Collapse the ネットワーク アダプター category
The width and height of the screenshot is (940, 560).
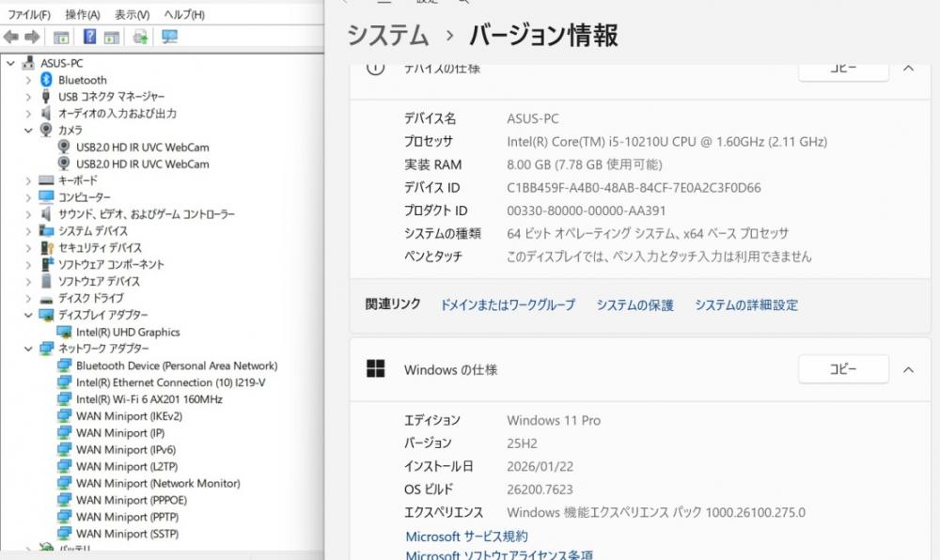point(28,349)
